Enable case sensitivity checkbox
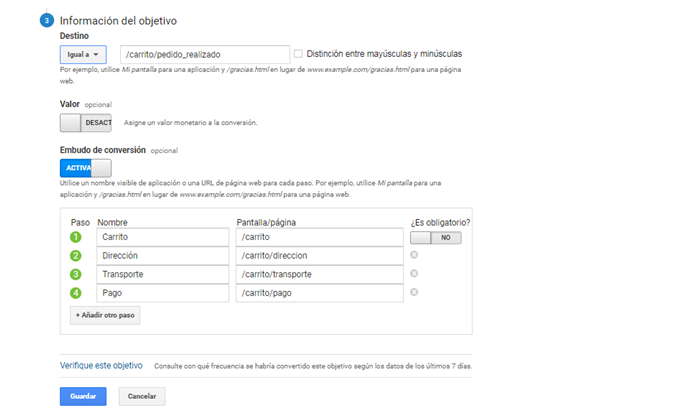 (x=298, y=54)
